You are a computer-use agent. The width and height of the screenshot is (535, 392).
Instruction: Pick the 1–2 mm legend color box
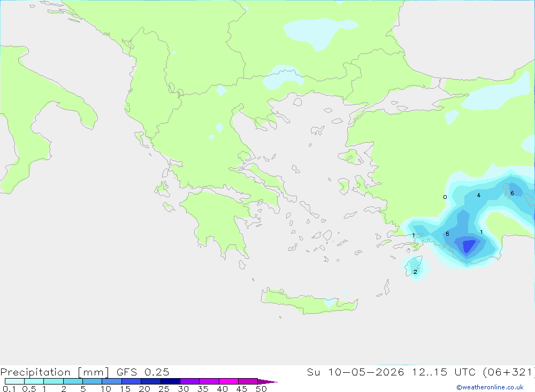pyautogui.click(x=53, y=381)
